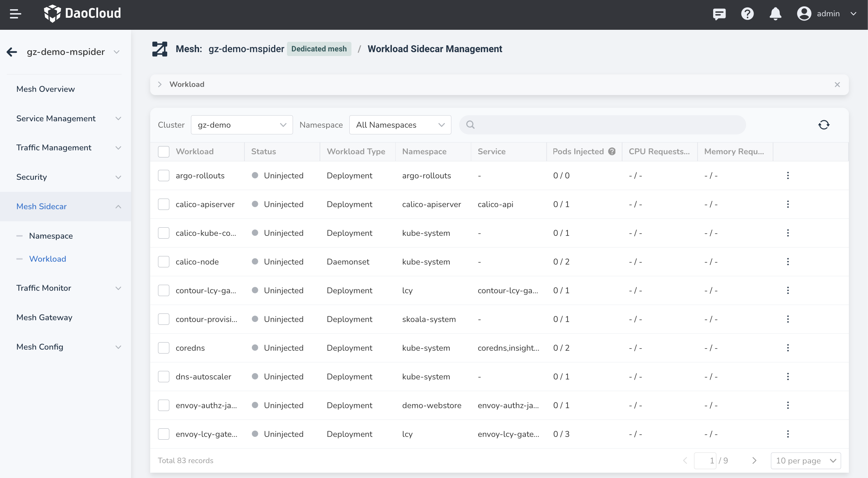
Task: Click the Workload Type column header
Action: pos(356,151)
